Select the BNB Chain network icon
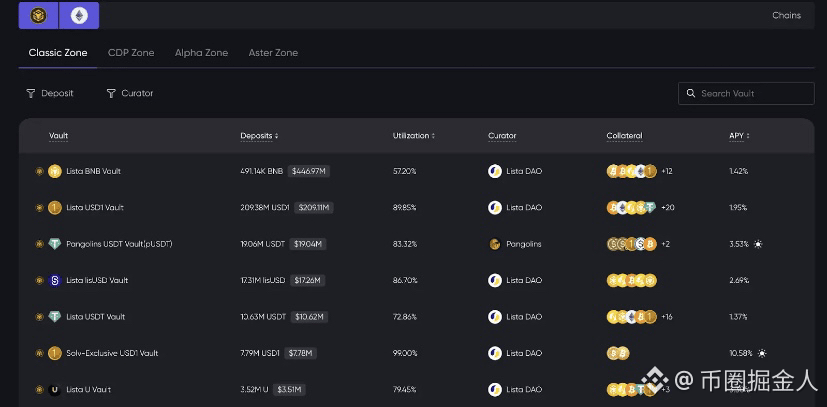This screenshot has height=407, width=827. tap(39, 15)
